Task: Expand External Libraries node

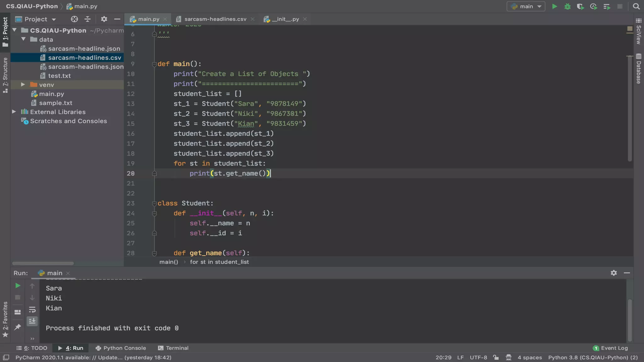Action: point(14,112)
